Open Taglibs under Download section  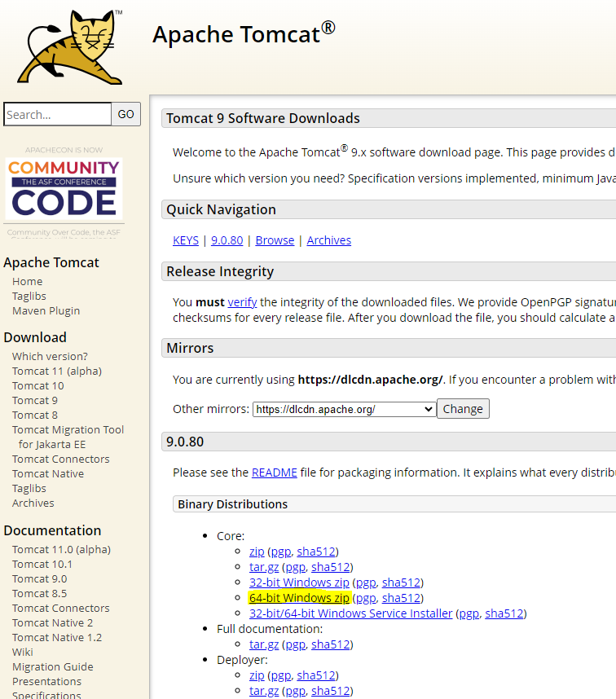point(29,489)
